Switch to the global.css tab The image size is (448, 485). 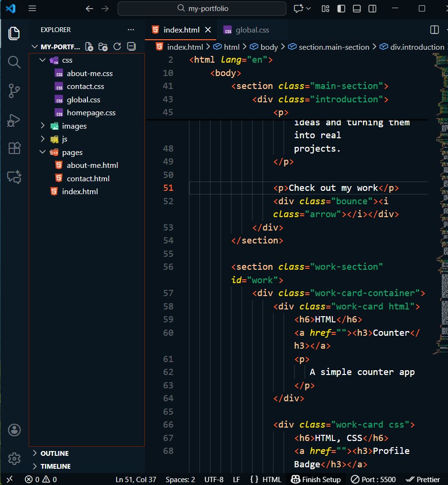coord(252,30)
